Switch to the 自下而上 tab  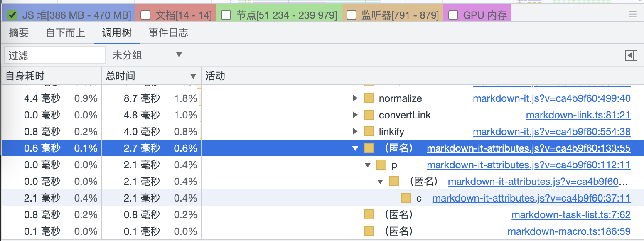(x=65, y=33)
